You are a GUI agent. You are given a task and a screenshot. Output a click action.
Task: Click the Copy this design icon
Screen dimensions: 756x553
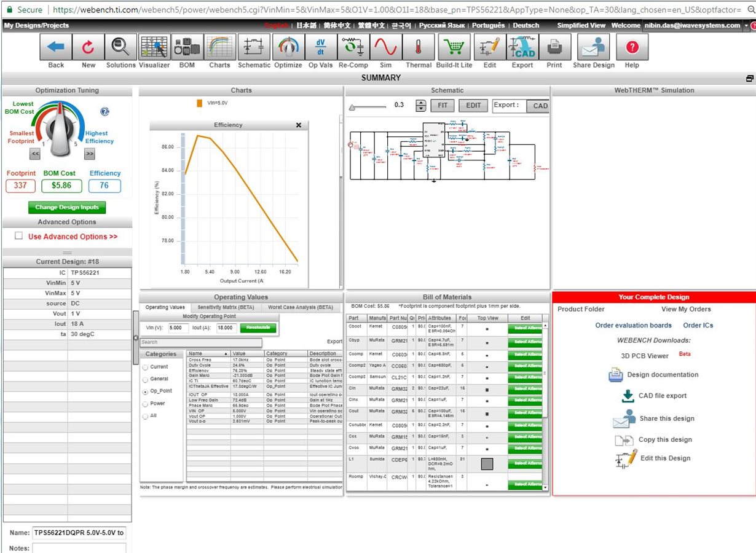point(623,440)
